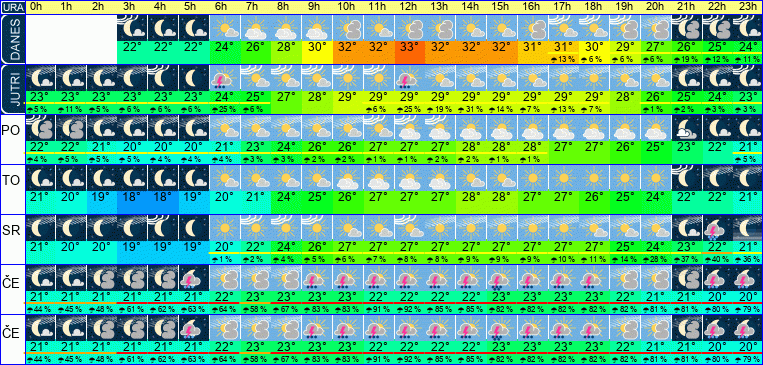Click the URA header cell
The image size is (763, 365).
click(12, 7)
